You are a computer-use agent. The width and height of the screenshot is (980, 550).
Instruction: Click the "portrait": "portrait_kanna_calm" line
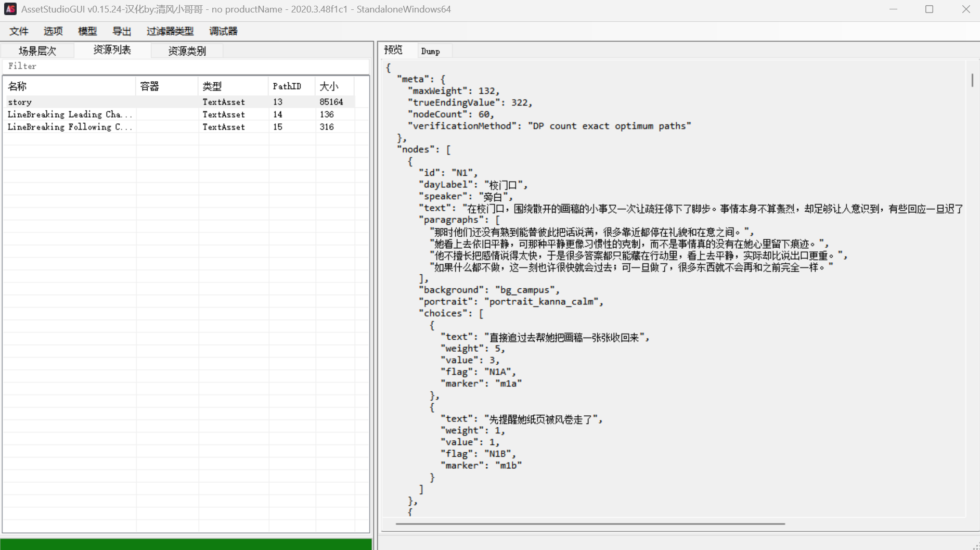point(511,302)
